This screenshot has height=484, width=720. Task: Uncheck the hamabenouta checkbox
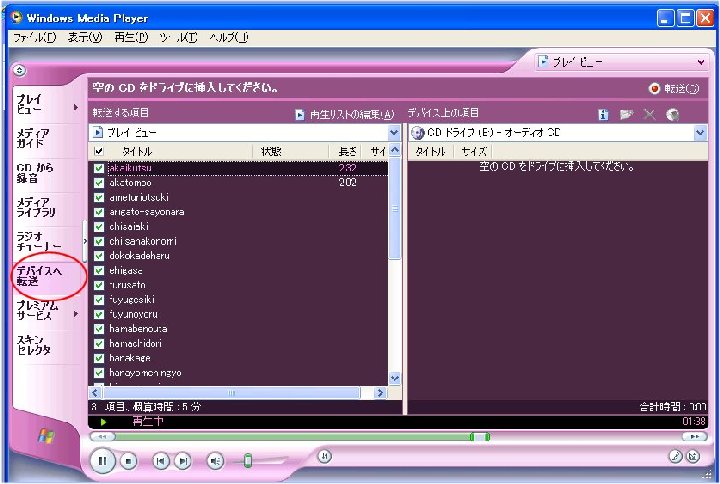point(99,329)
